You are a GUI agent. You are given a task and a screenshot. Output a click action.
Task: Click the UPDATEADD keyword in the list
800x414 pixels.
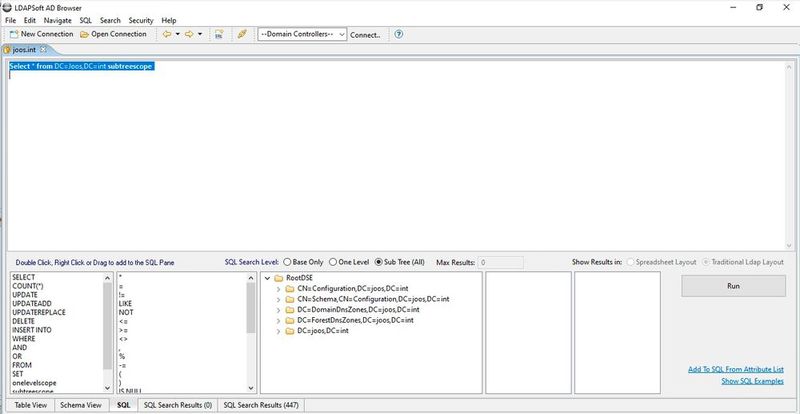(32, 304)
